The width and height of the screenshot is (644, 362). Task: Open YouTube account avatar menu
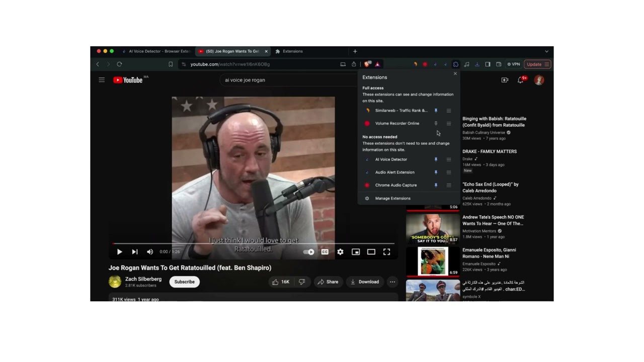tap(539, 80)
